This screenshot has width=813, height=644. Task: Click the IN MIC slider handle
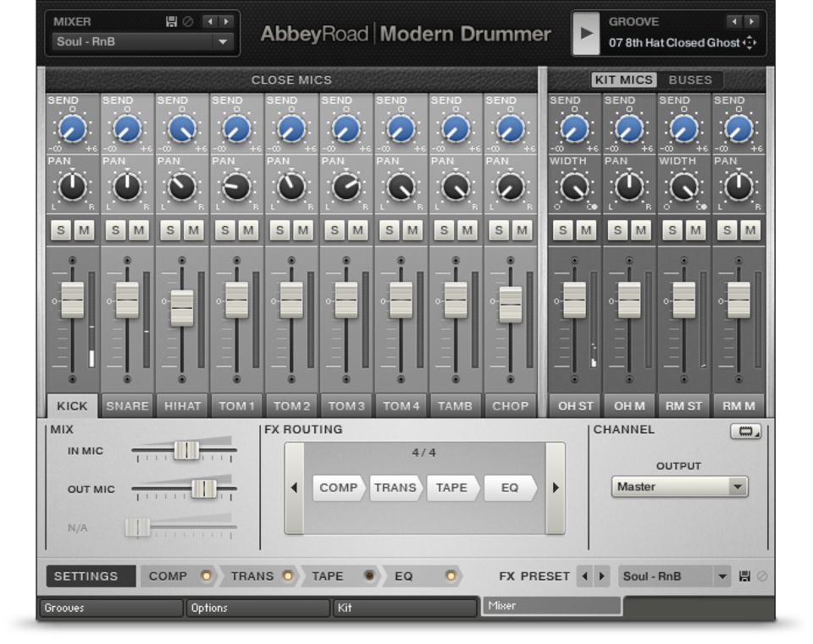click(x=186, y=451)
